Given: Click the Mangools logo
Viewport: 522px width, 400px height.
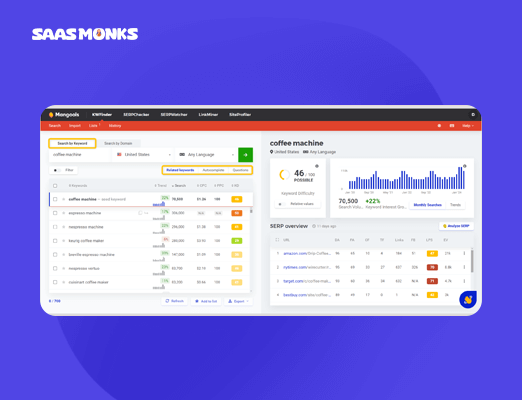Looking at the screenshot, I should click(64, 115).
